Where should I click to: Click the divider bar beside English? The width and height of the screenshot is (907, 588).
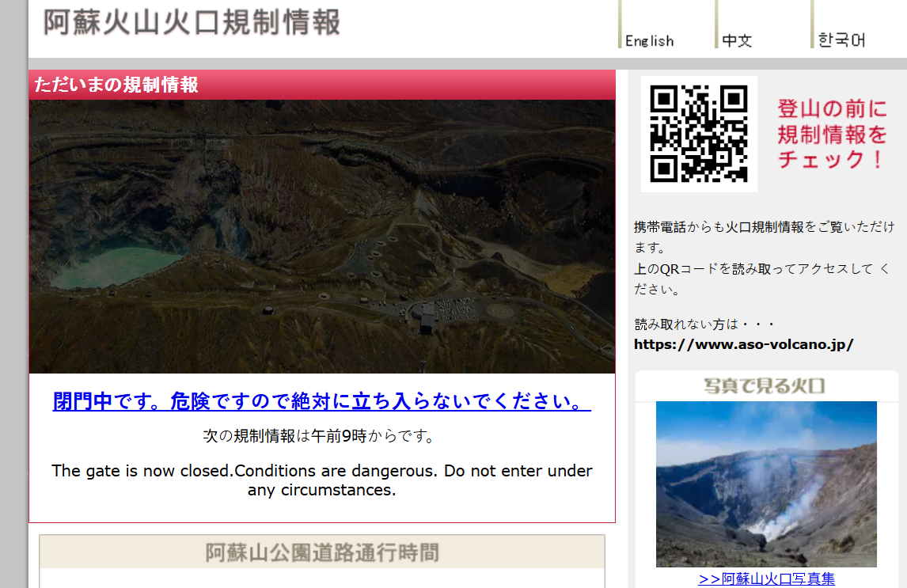pos(620,25)
